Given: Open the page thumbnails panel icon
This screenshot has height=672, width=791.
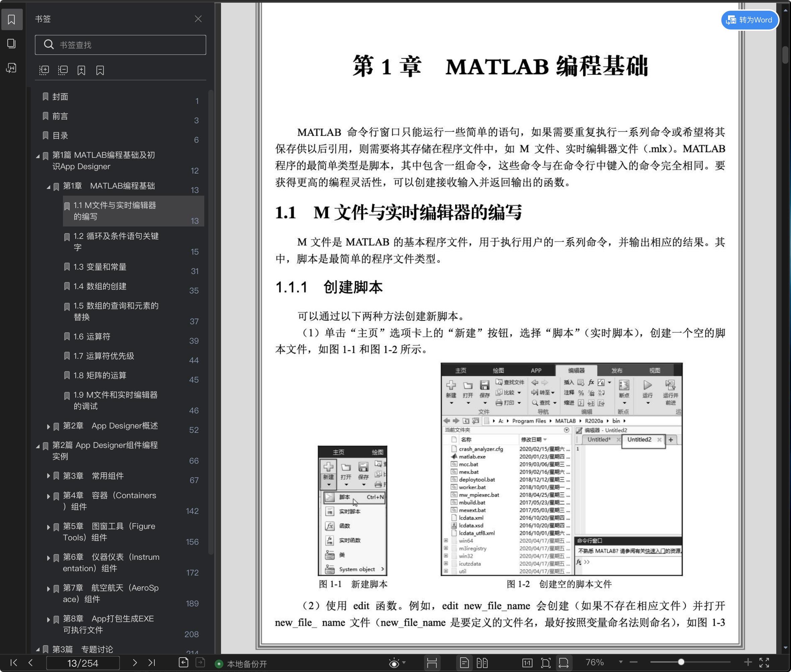Looking at the screenshot, I should coord(11,44).
